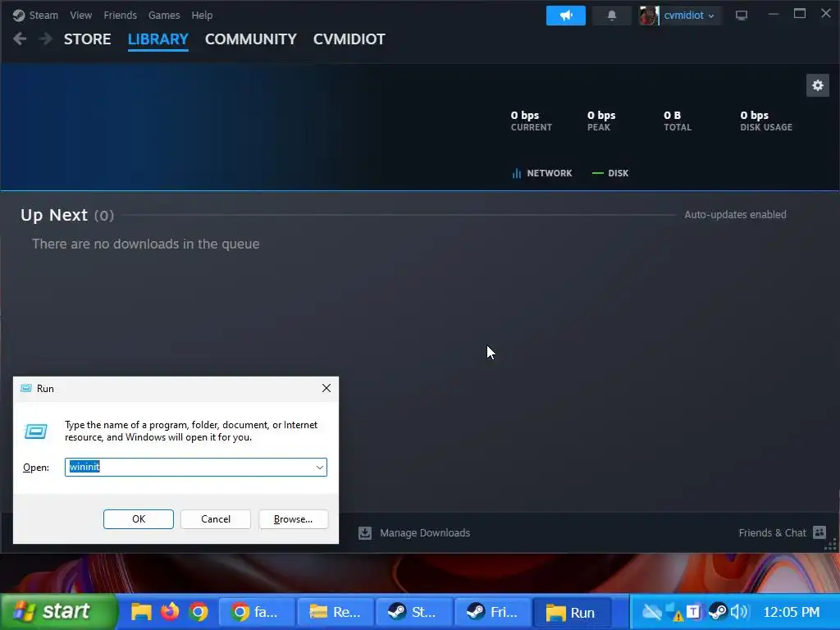The height and width of the screenshot is (630, 840).
Task: Click Auto-updates enabled text
Action: point(735,214)
